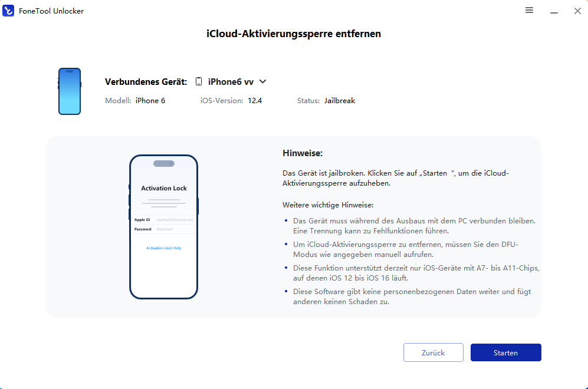Screen dimensions: 588x389
Task: Click the Jailbreak status value
Action: [339, 101]
